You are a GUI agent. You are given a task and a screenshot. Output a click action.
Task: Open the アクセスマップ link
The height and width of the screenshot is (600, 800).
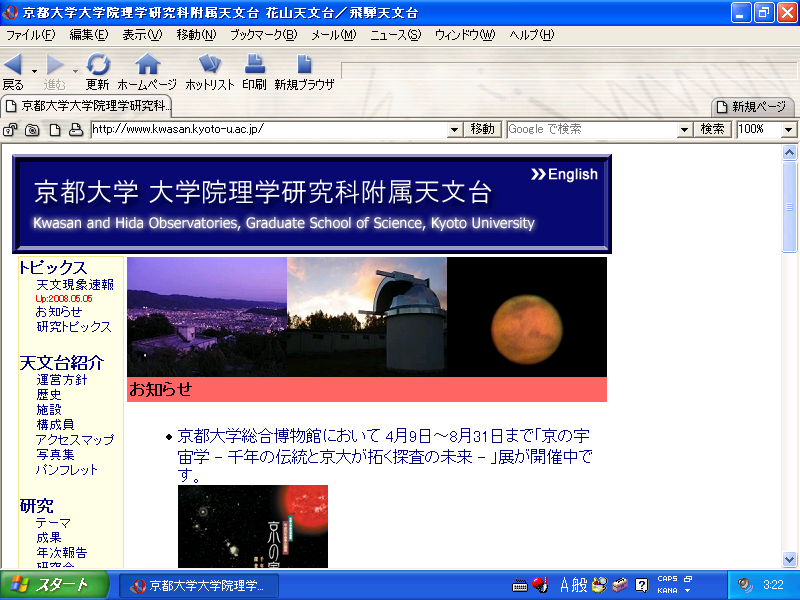coord(74,439)
